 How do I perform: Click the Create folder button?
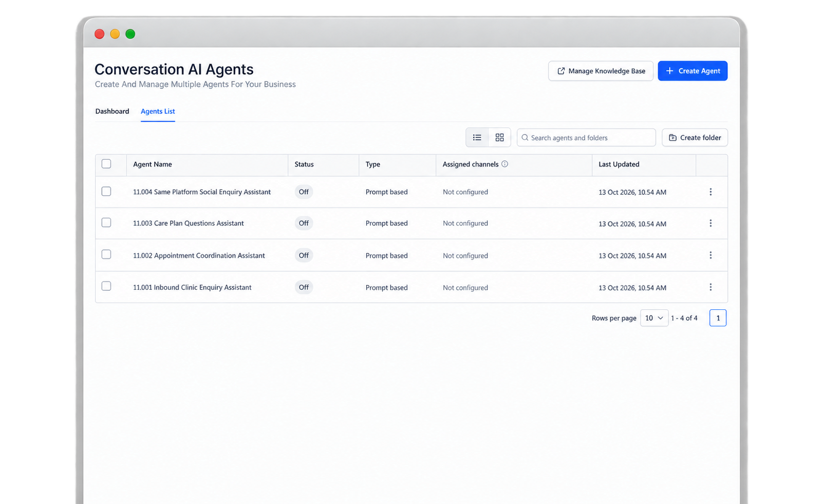(x=695, y=138)
